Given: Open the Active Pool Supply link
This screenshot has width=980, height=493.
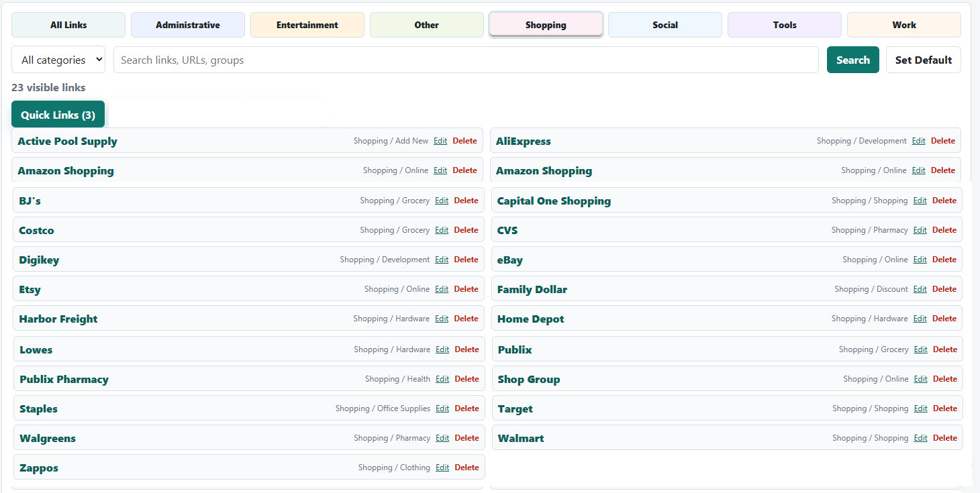Looking at the screenshot, I should 67,141.
